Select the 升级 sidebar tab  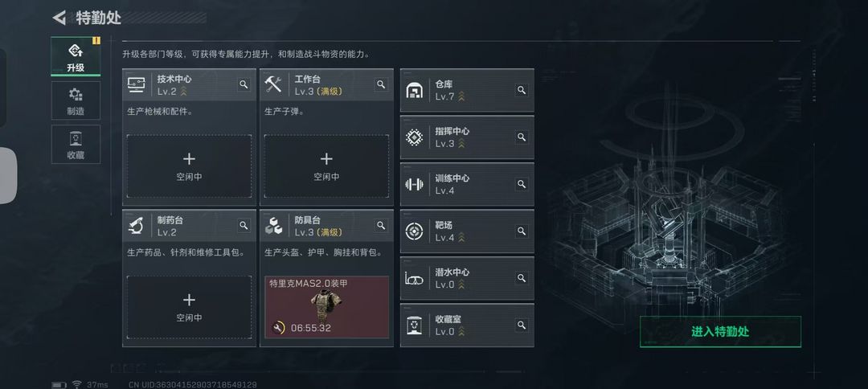[76, 56]
